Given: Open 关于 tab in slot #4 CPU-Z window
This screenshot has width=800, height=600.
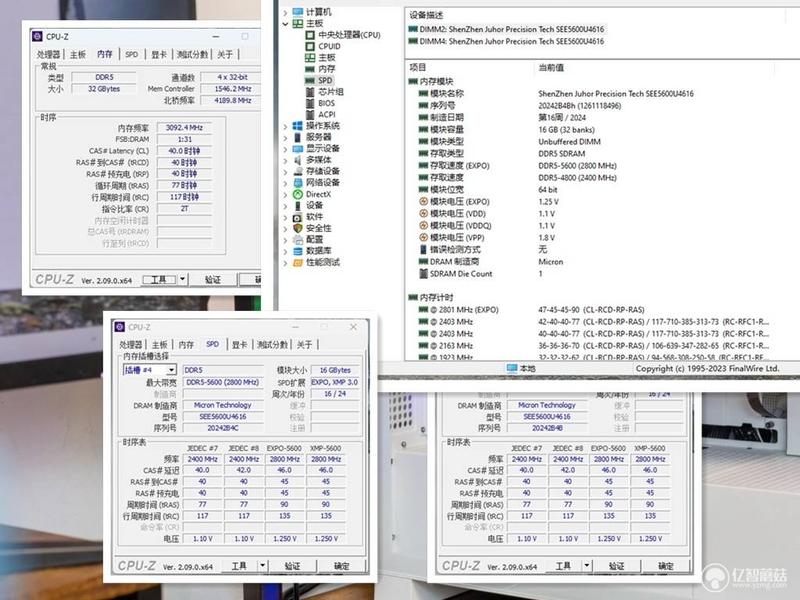Looking at the screenshot, I should 304,345.
